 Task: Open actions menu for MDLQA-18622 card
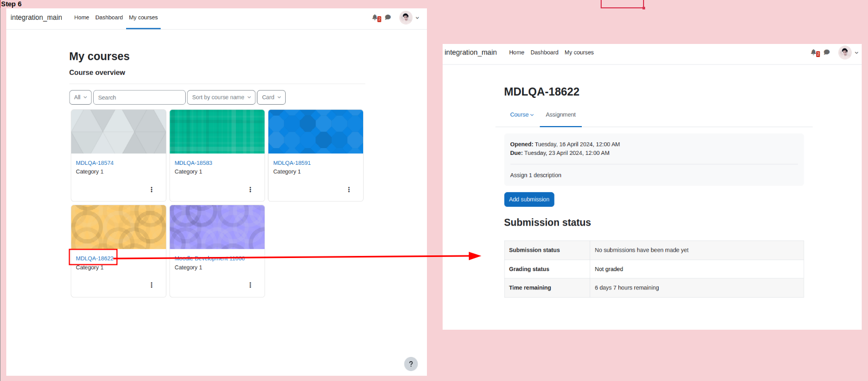(152, 285)
